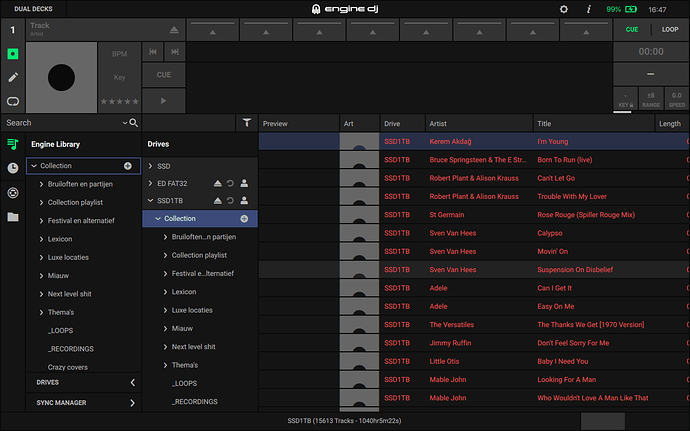
Task: Sort by the Drive column header
Action: pos(402,124)
